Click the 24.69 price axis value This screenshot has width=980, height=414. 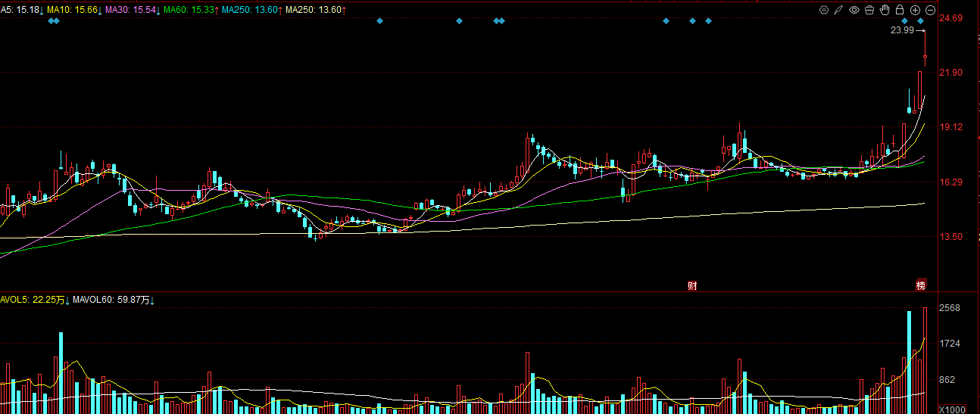950,18
